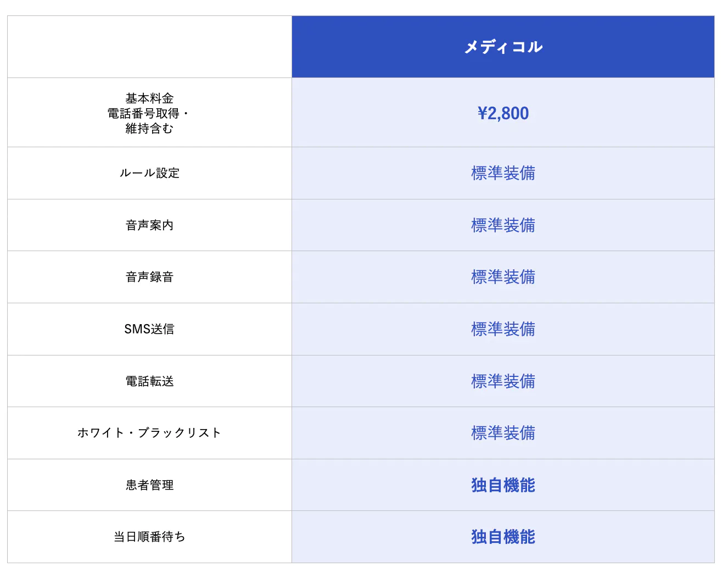Click 標準装備 in the ホワイト・ブラックリスト row

[x=503, y=433]
